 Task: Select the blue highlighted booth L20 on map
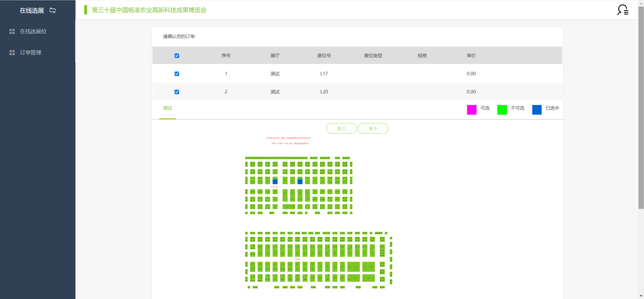point(300,182)
